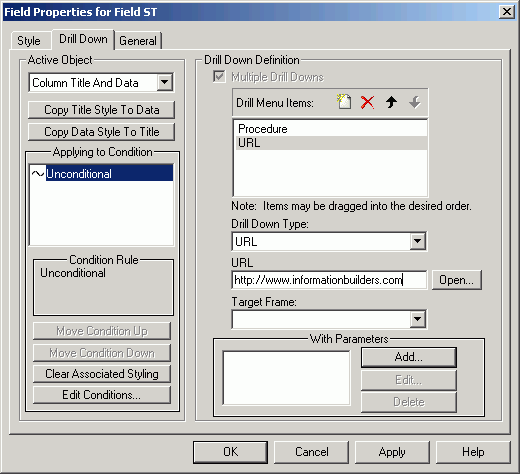Viewport: 520px width, 474px height.
Task: Move drill menu item down arrow
Action: [x=415, y=102]
